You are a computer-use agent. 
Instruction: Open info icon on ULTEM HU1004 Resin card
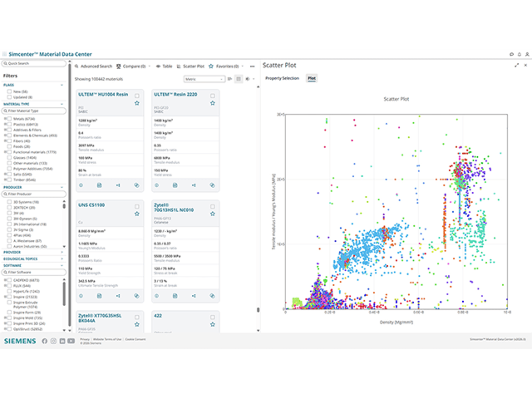pos(81,185)
